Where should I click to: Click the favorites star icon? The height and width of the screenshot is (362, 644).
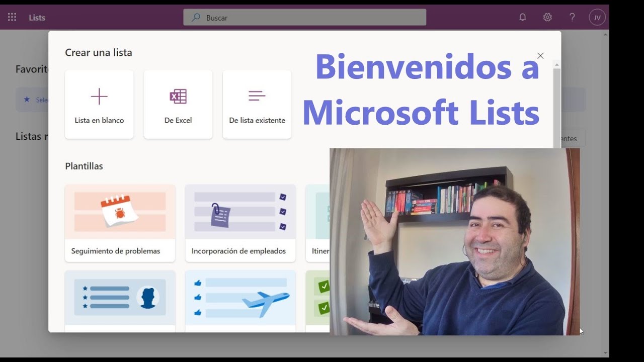tap(27, 100)
